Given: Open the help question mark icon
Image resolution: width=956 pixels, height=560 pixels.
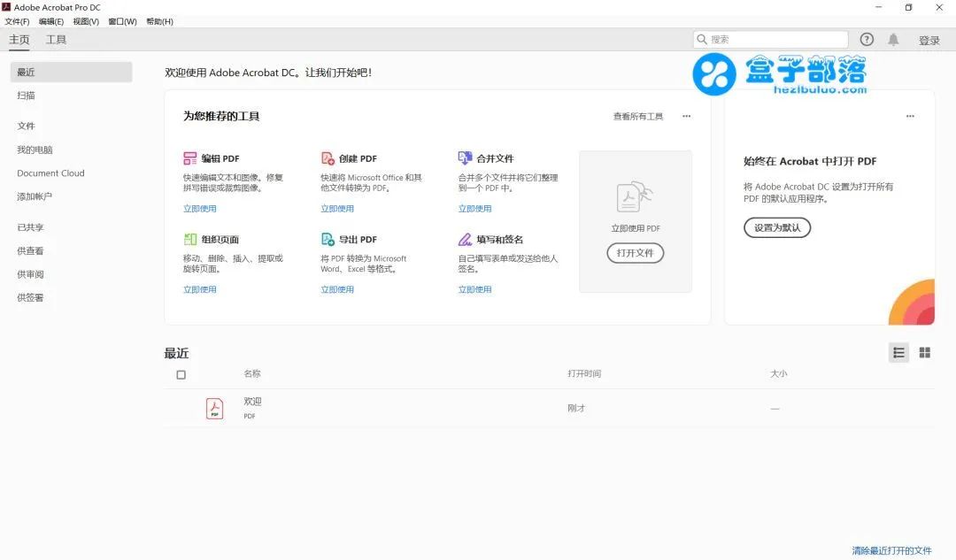Looking at the screenshot, I should [x=866, y=39].
